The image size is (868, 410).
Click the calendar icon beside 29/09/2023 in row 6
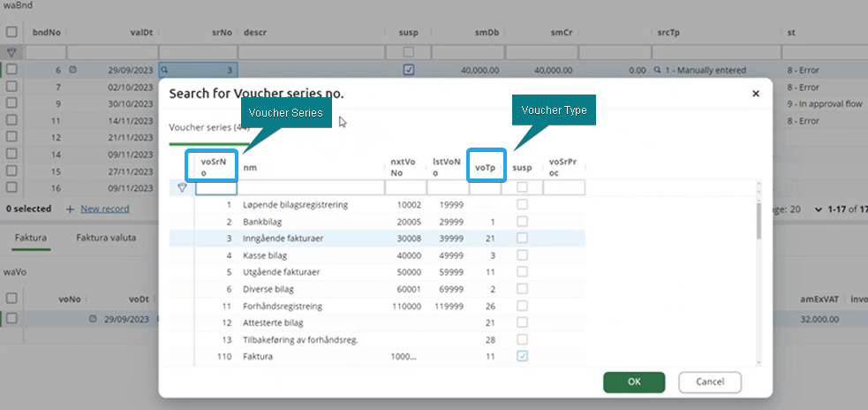coord(73,70)
